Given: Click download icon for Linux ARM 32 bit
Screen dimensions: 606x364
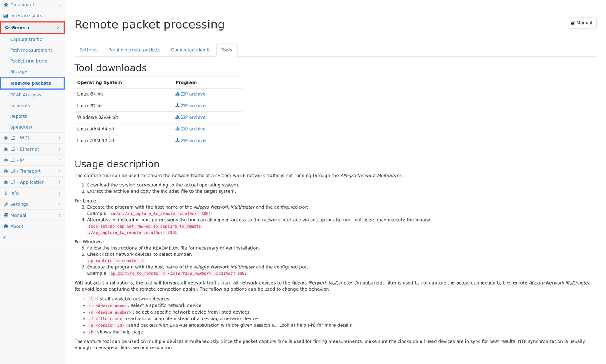Looking at the screenshot, I should coord(177,140).
